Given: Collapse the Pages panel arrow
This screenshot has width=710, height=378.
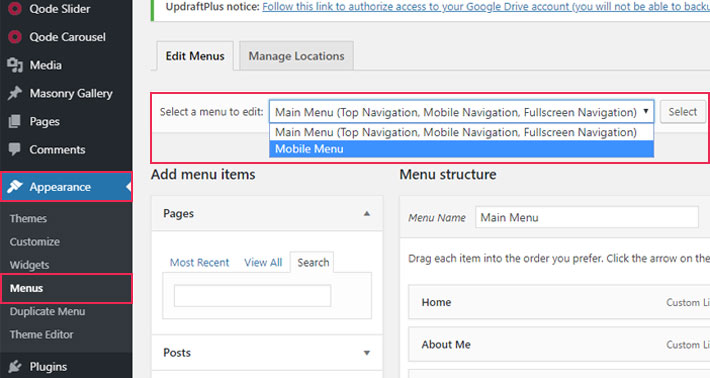Looking at the screenshot, I should 367,214.
